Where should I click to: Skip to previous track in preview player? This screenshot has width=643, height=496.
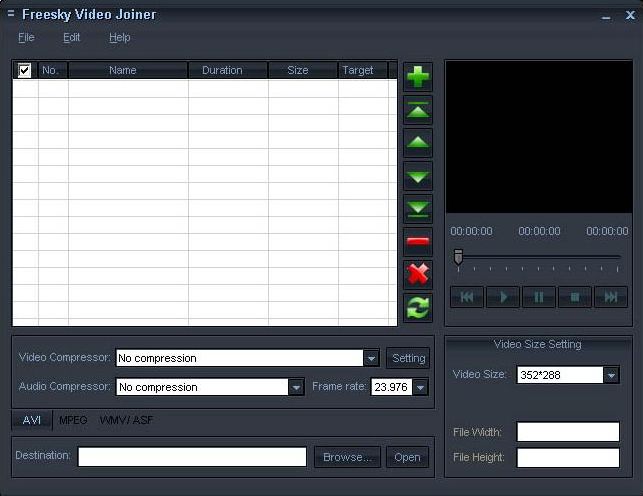coord(467,297)
